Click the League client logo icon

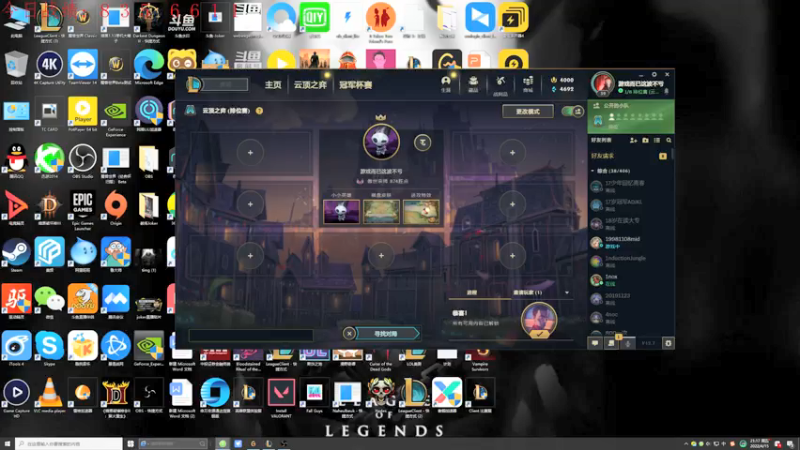pos(193,85)
